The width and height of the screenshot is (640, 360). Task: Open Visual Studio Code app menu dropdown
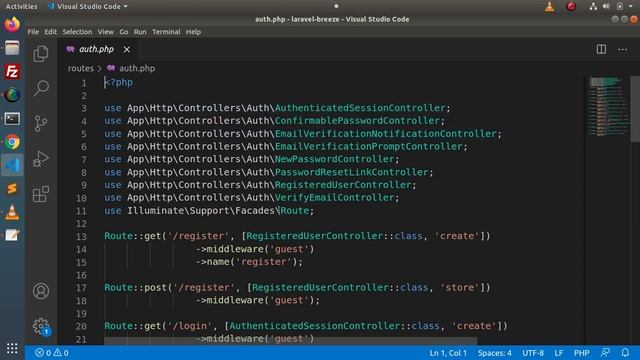point(88,7)
